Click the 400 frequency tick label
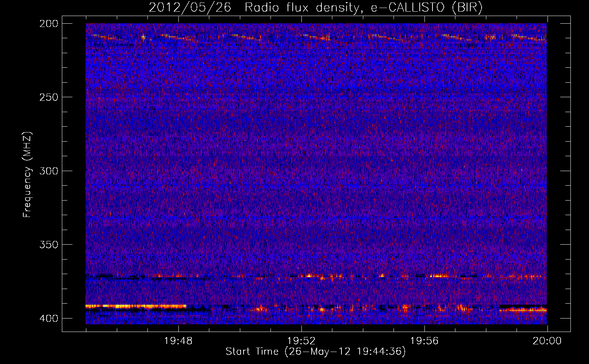Image resolution: width=589 pixels, height=364 pixels. point(49,318)
